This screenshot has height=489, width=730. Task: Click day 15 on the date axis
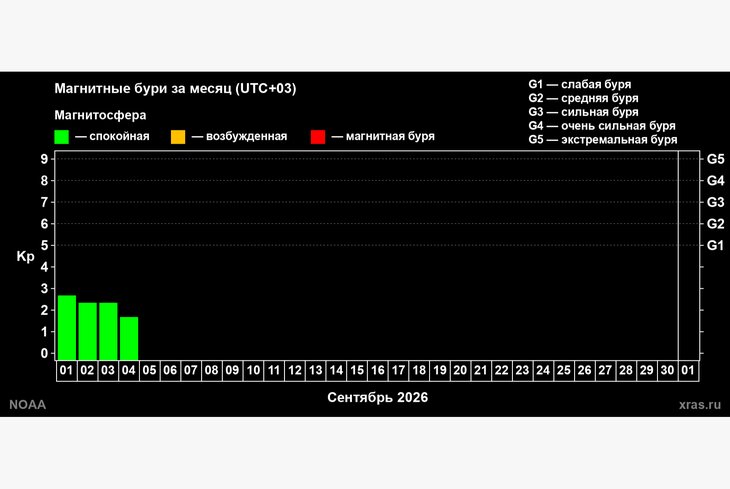357,371
